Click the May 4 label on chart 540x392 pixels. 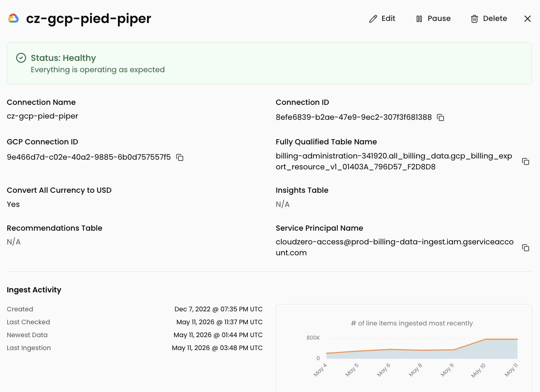320,370
